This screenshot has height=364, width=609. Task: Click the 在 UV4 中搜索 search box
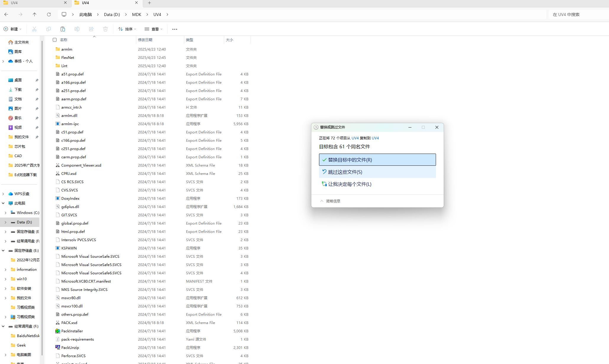pyautogui.click(x=578, y=15)
